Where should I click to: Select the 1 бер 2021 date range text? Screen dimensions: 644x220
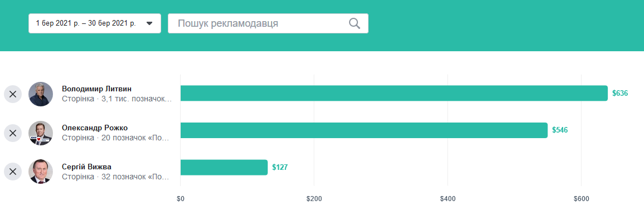[86, 23]
